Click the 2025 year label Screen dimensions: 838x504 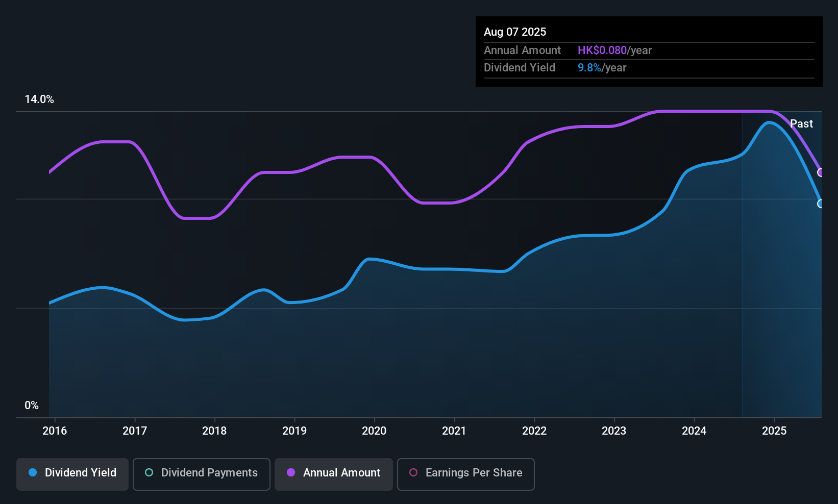click(774, 431)
